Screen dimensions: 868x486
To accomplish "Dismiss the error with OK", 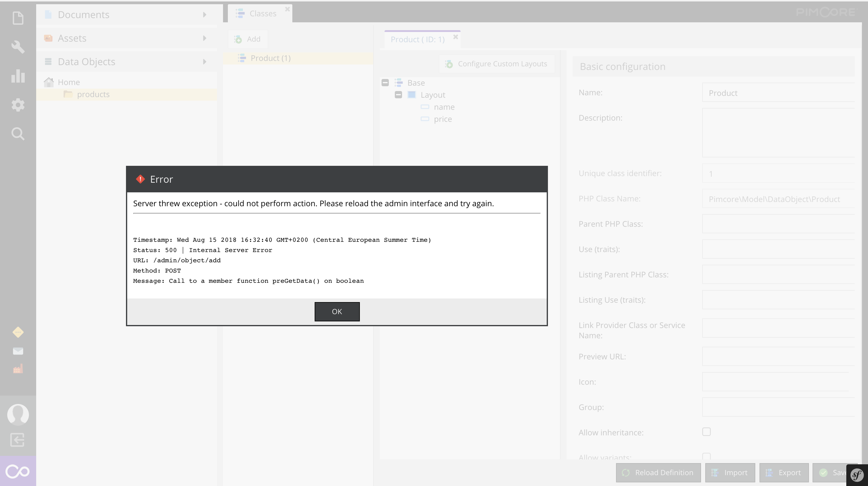I will pos(337,311).
